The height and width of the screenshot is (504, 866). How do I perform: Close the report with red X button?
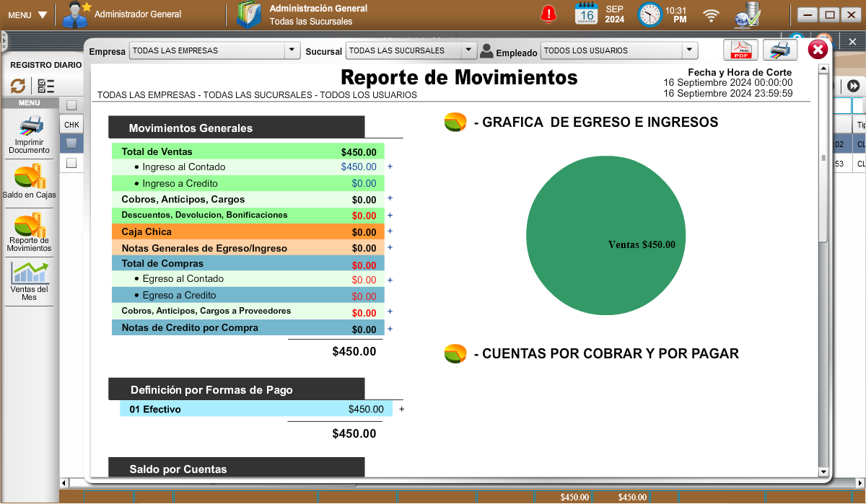point(818,50)
